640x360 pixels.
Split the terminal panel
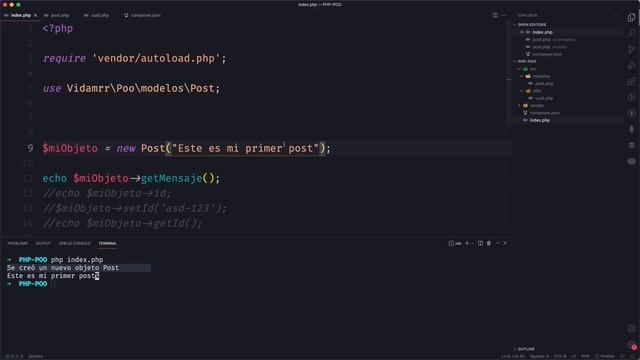[480, 243]
